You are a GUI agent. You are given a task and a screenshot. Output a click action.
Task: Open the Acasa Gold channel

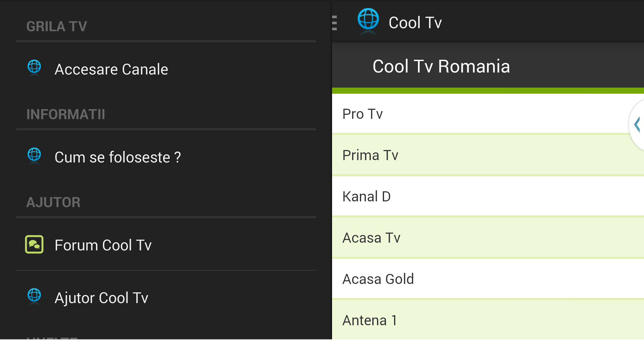[x=488, y=279]
